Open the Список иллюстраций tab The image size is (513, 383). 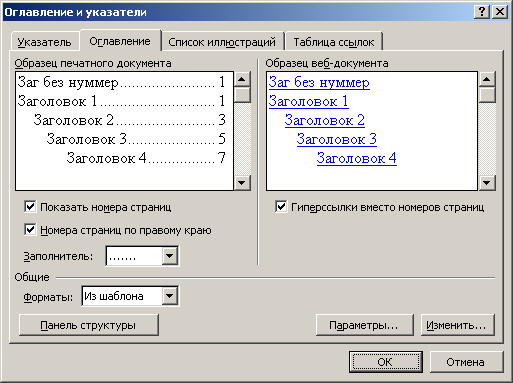[222, 42]
